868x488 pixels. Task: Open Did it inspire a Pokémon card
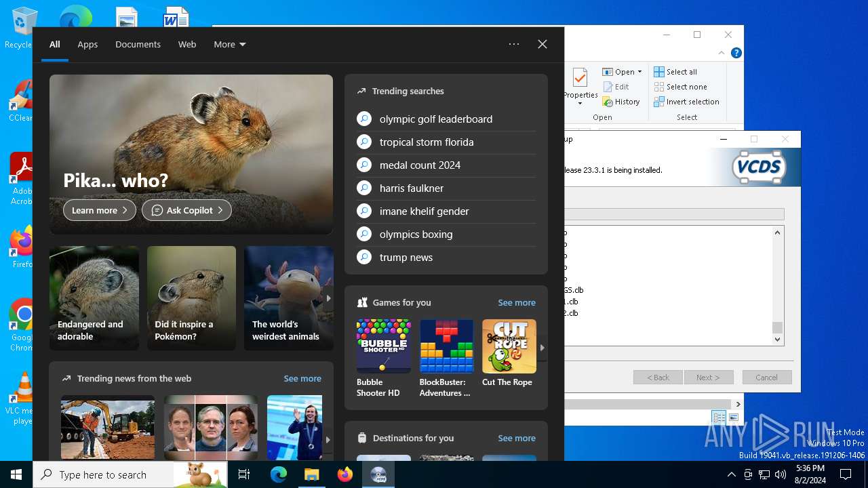(x=191, y=298)
